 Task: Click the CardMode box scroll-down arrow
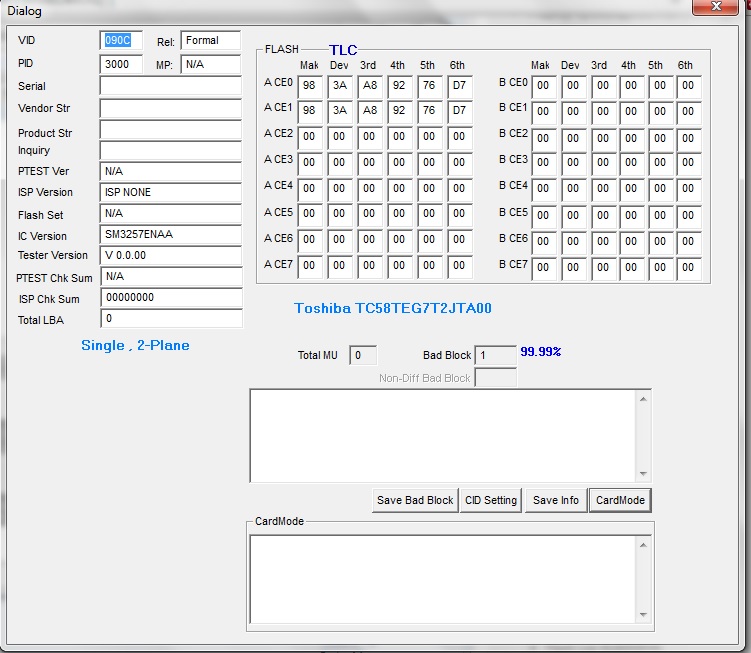tap(643, 615)
